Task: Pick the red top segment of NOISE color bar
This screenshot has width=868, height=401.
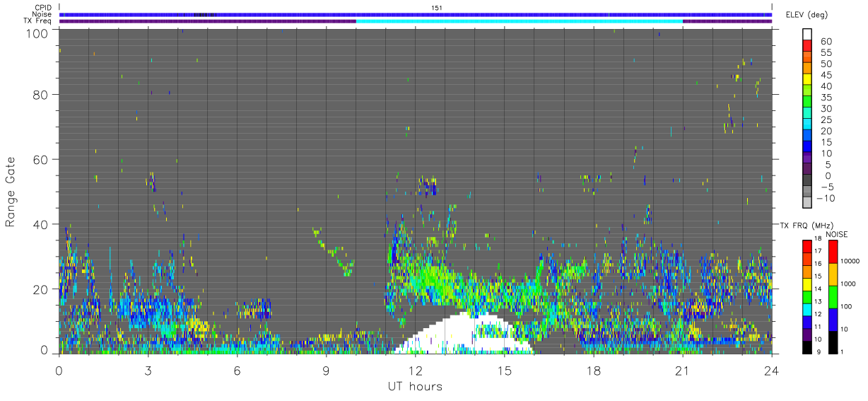Action: coord(832,252)
